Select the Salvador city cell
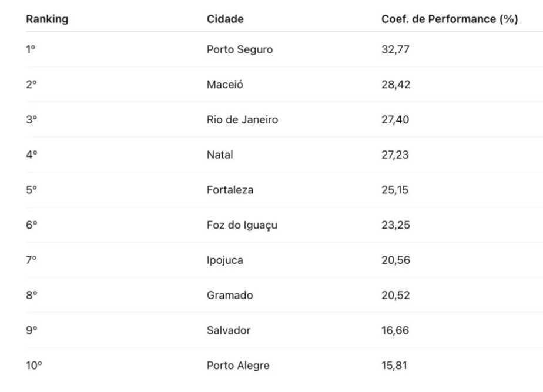This screenshot has width=543, height=392. coord(229,331)
